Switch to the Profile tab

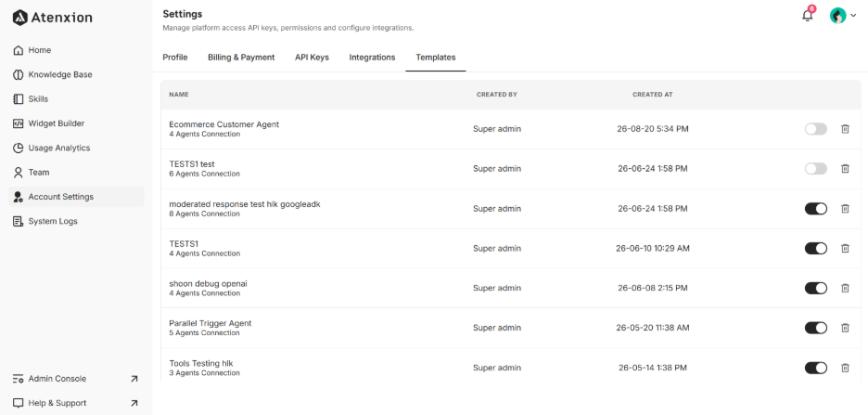[175, 57]
